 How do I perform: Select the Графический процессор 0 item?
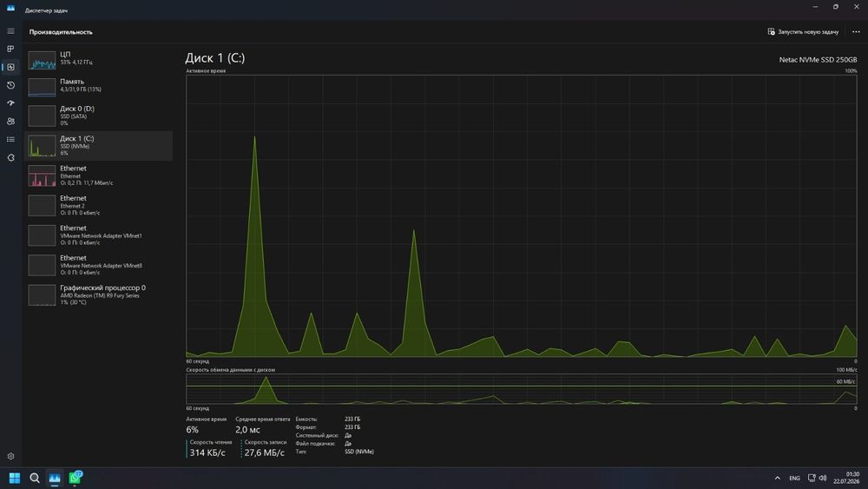click(99, 294)
